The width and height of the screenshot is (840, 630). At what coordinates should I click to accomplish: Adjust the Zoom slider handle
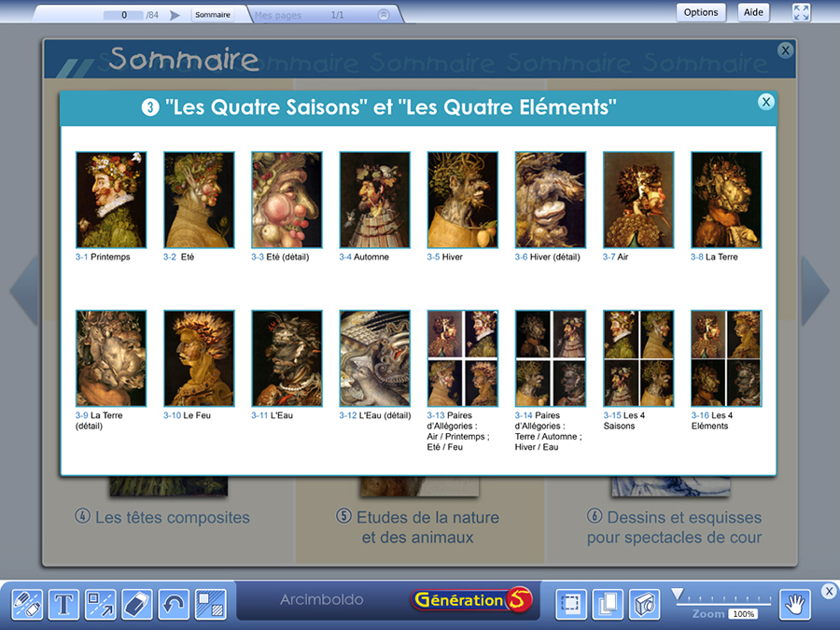click(x=678, y=595)
